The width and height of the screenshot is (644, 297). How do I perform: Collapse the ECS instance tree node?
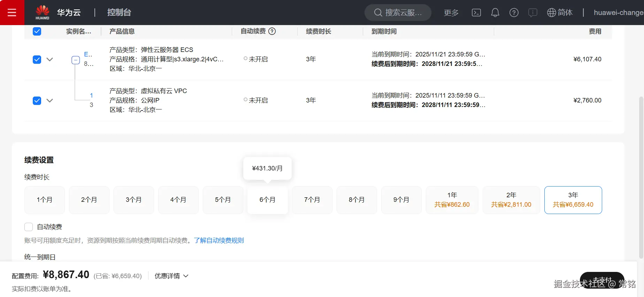[76, 60]
